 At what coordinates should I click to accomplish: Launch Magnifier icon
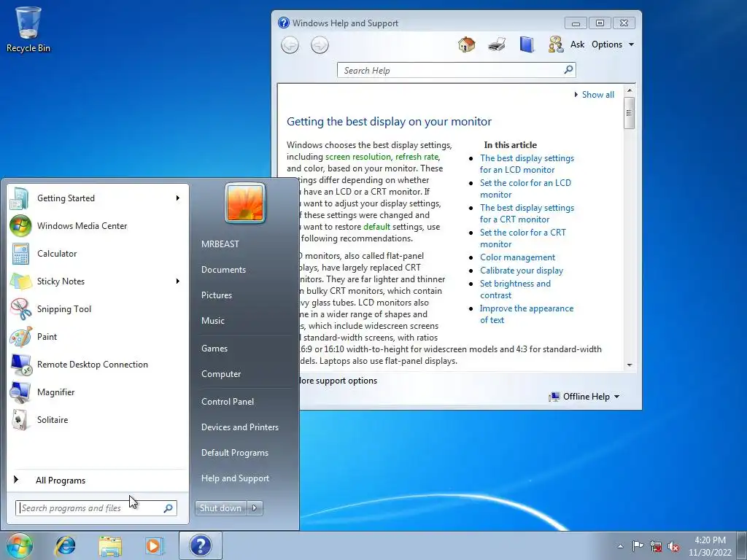click(x=20, y=392)
